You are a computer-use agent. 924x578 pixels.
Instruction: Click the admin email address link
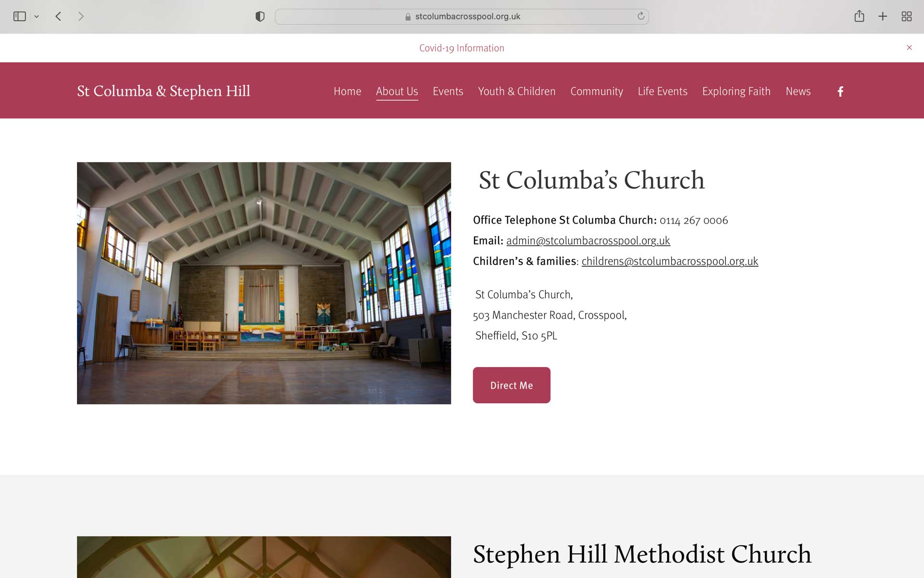point(588,240)
